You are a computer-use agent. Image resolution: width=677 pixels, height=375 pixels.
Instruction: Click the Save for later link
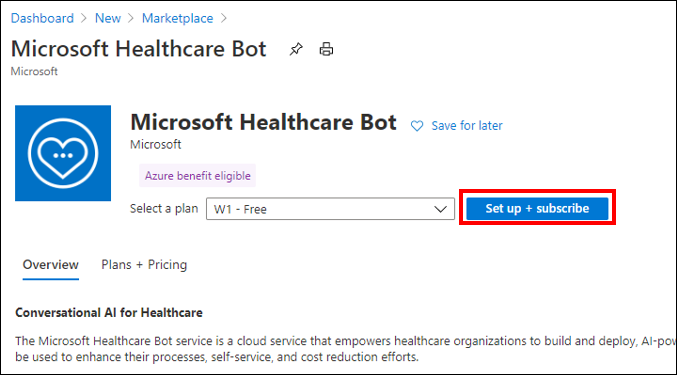click(467, 126)
